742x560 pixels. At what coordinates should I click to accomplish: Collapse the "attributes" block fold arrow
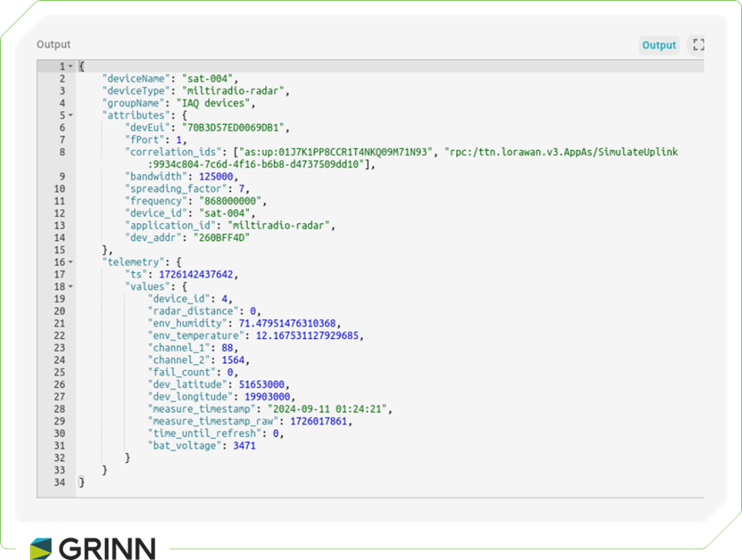[x=71, y=115]
